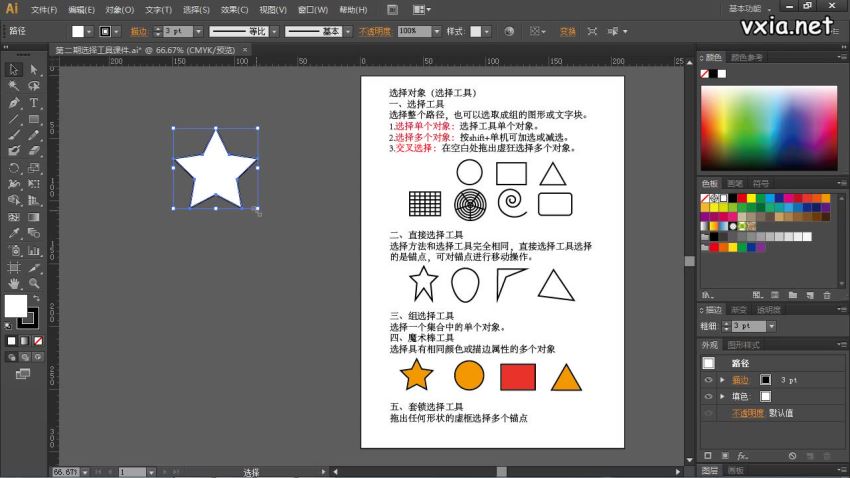Select the Column Graph tool

pos(34,250)
